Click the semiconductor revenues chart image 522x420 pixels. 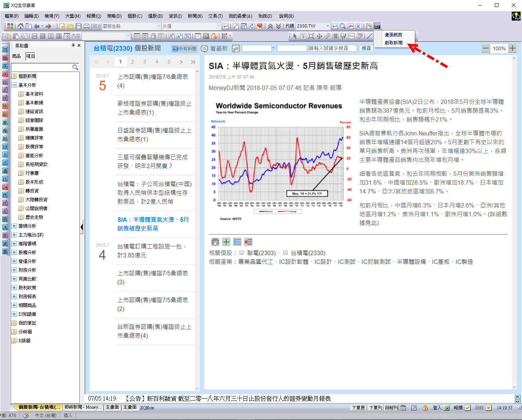(281, 161)
